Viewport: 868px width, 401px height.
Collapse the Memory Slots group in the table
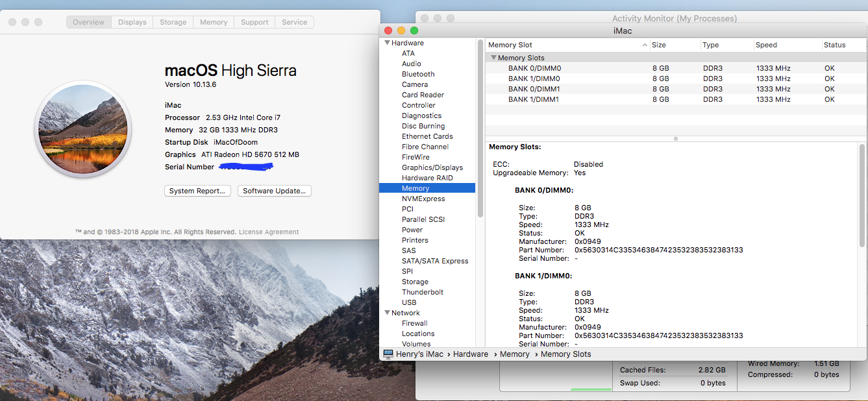(493, 58)
